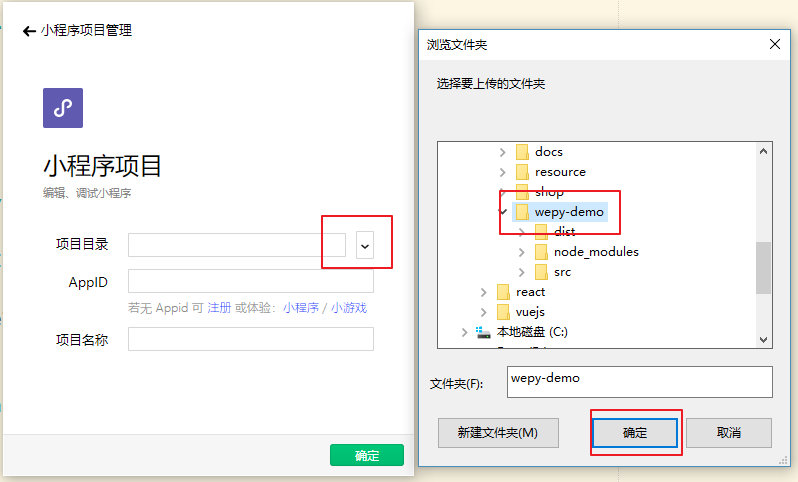This screenshot has height=482, width=798.
Task: Open the 项目目录 dropdown arrow
Action: 365,246
